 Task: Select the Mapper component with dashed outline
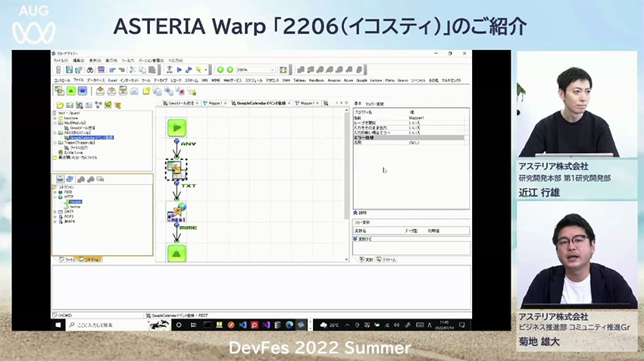coord(177,169)
